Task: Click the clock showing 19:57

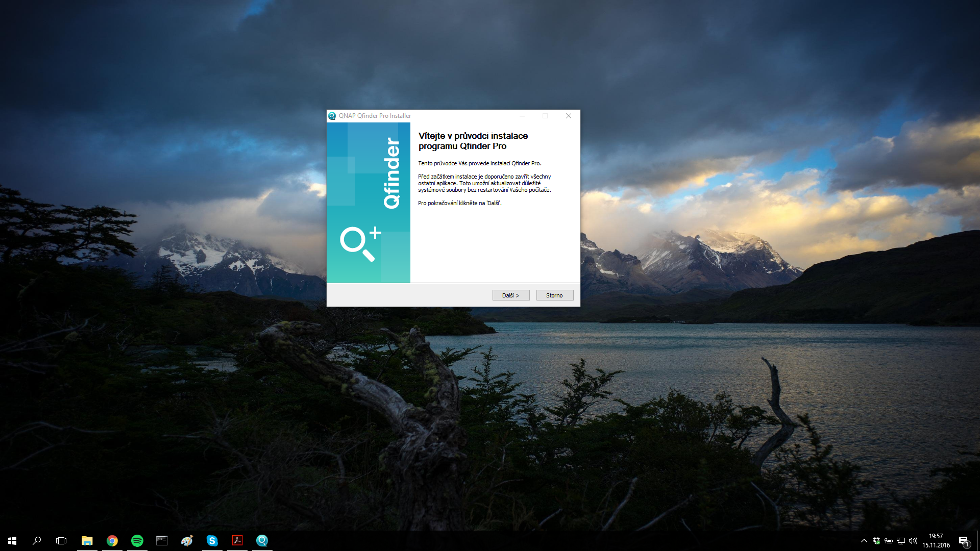Action: coord(936,540)
